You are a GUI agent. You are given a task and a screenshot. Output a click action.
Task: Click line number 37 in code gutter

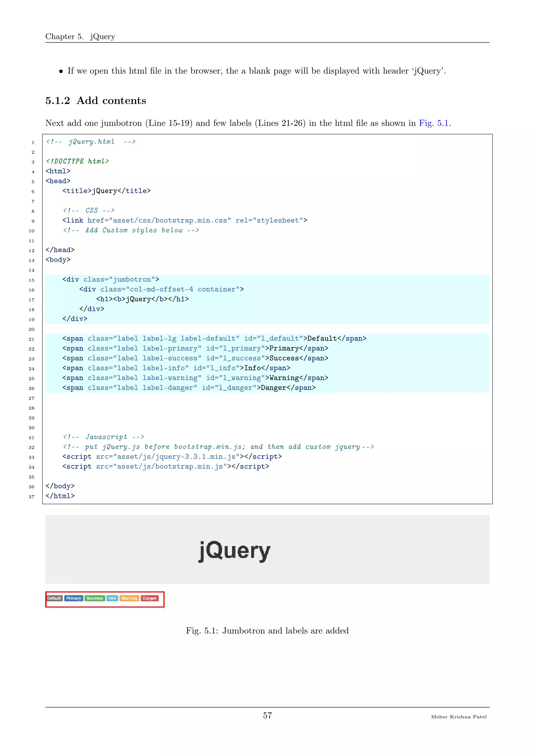31,497
